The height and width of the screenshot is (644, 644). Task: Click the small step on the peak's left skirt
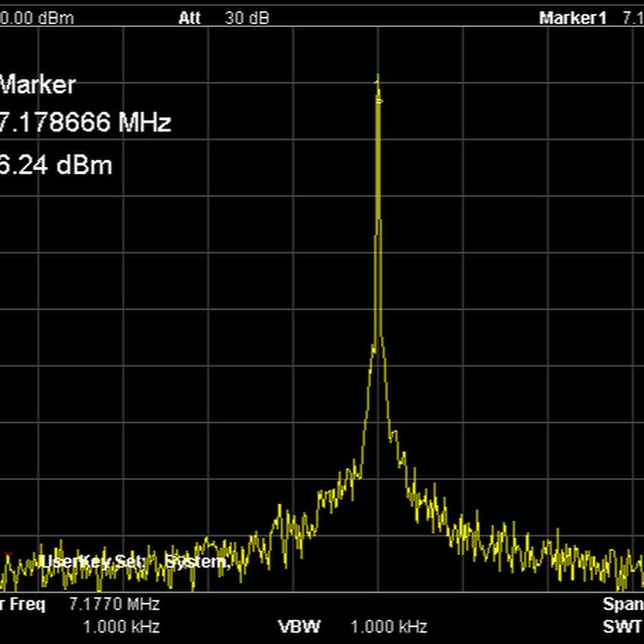click(x=371, y=348)
